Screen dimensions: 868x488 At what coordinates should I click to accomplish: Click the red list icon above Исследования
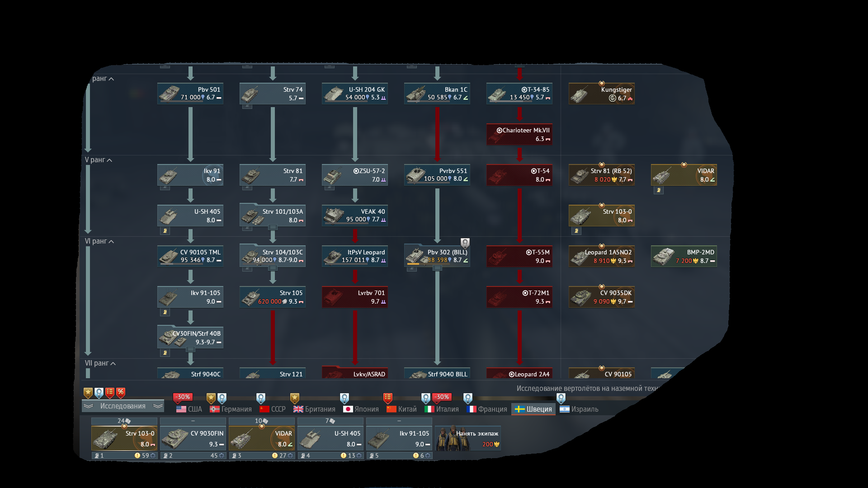click(x=110, y=392)
